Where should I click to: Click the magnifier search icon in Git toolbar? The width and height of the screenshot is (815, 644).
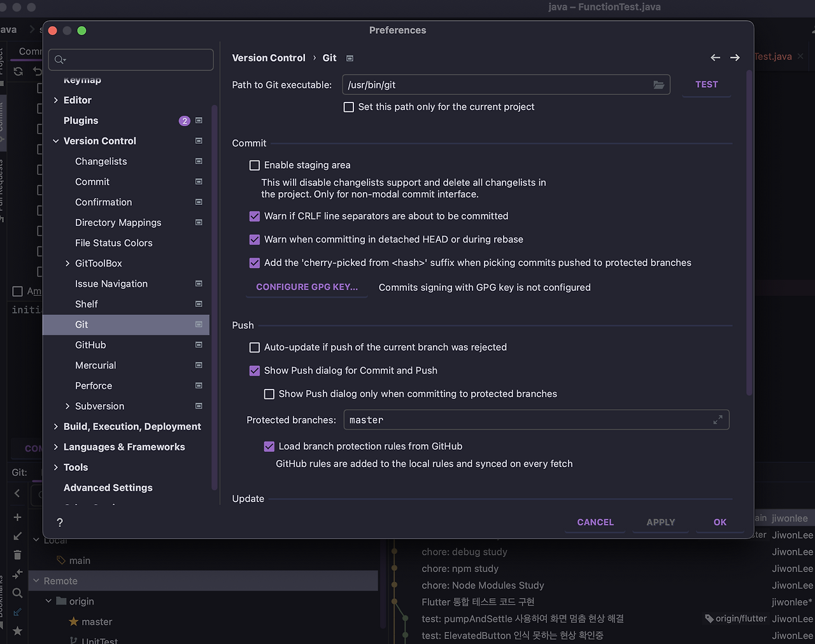click(17, 593)
